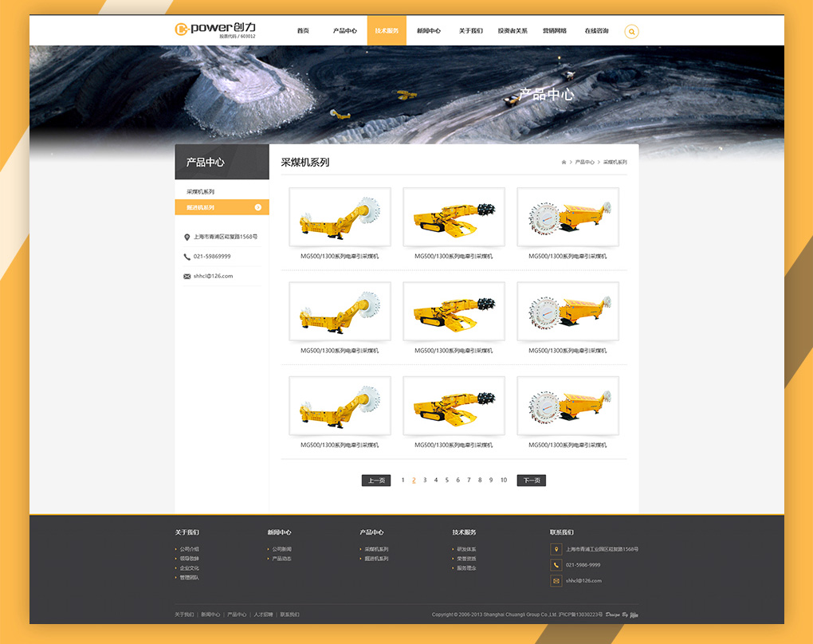This screenshot has width=813, height=644.
Task: Go to the next page with 下一页
Action: (x=531, y=481)
